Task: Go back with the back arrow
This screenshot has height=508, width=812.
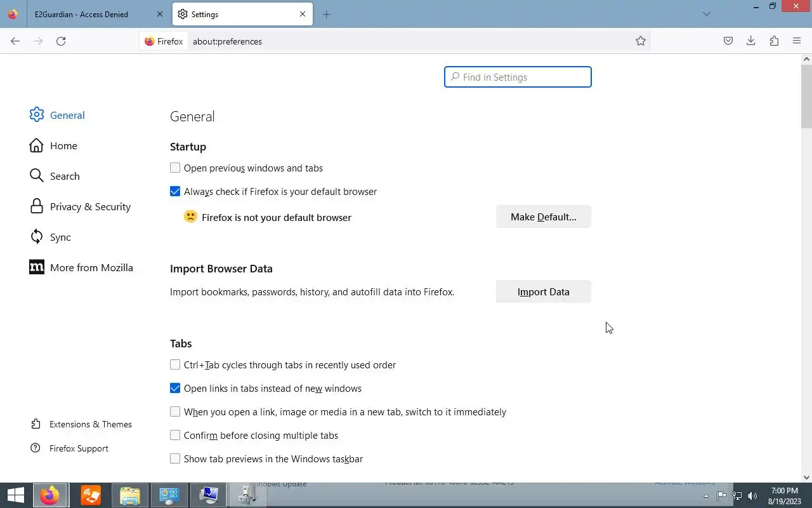Action: pos(15,41)
